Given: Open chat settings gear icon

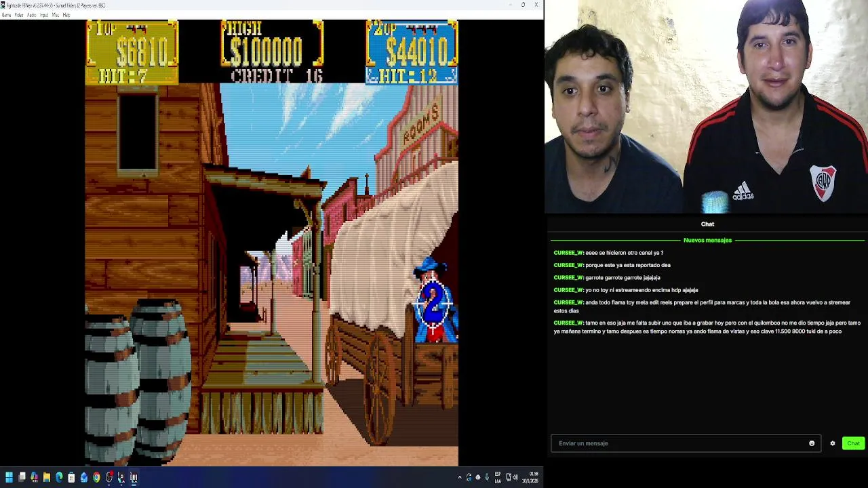Looking at the screenshot, I should click(833, 443).
